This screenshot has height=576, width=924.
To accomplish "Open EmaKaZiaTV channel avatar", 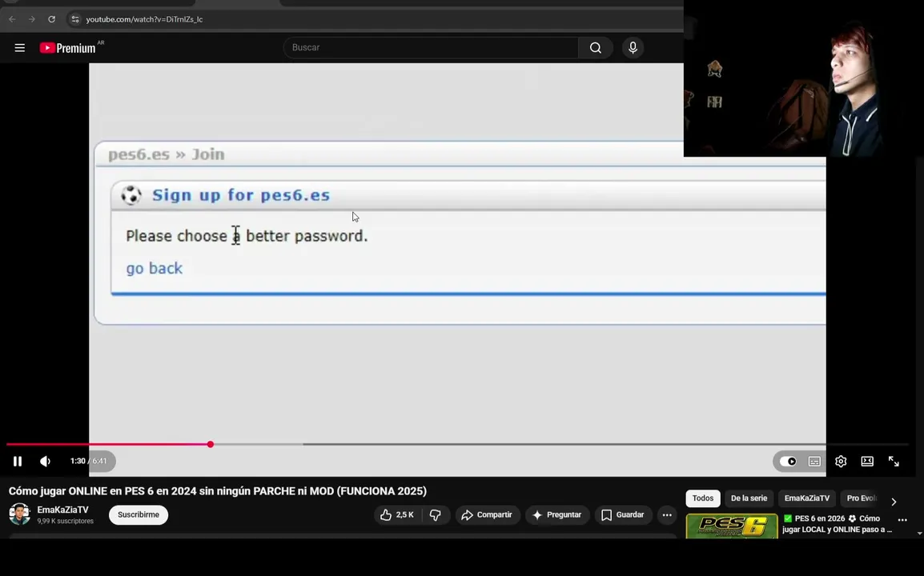I will pyautogui.click(x=19, y=514).
